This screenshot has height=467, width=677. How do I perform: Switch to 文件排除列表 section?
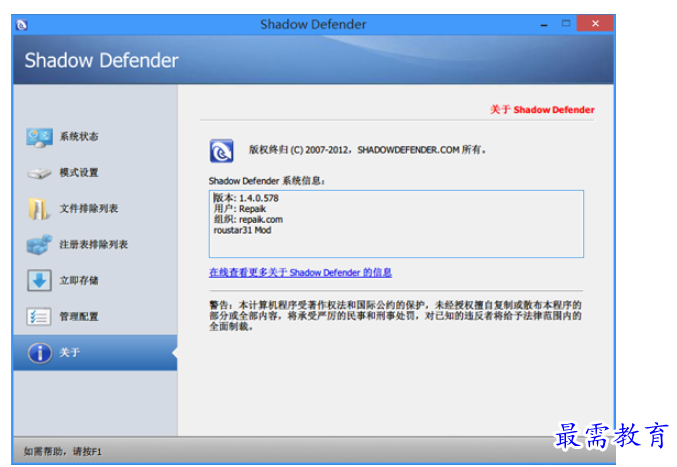[95, 209]
